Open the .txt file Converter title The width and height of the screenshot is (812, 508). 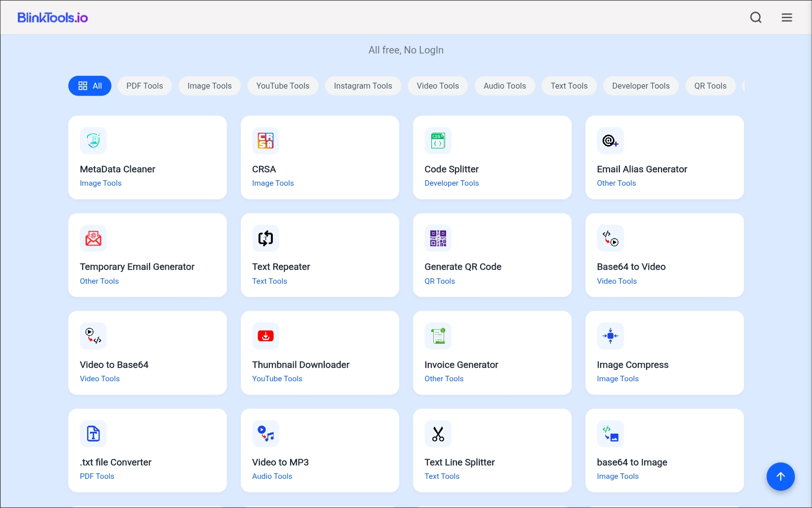coord(115,462)
